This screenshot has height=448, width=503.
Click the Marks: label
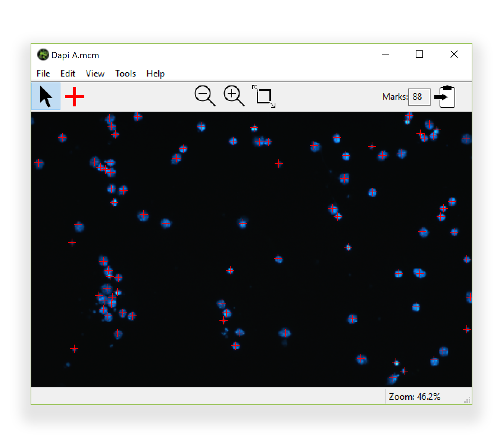click(x=395, y=97)
